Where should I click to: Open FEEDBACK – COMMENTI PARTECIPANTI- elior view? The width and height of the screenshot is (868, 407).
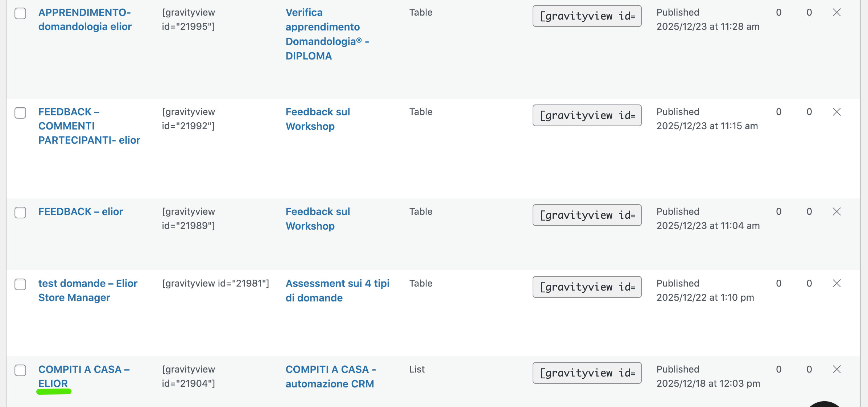(x=89, y=126)
